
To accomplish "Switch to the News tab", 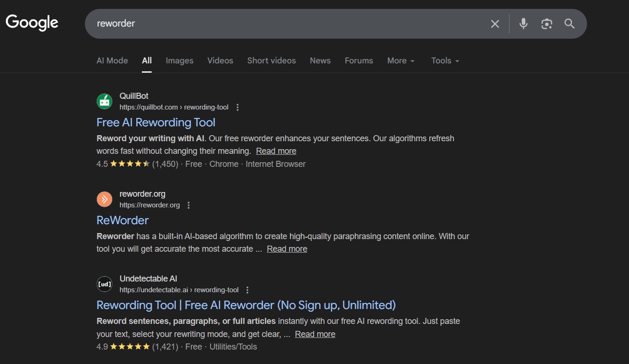I will (320, 60).
